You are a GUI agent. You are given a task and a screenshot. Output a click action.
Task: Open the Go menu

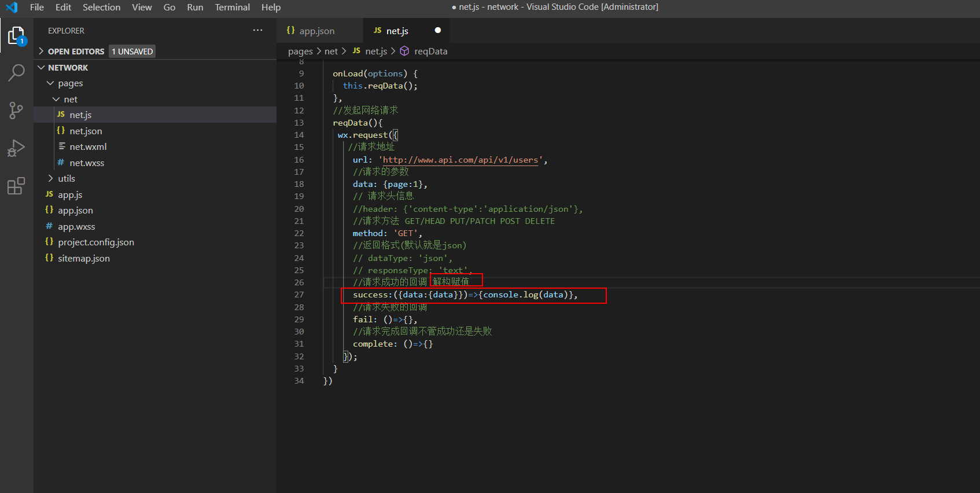[x=169, y=7]
